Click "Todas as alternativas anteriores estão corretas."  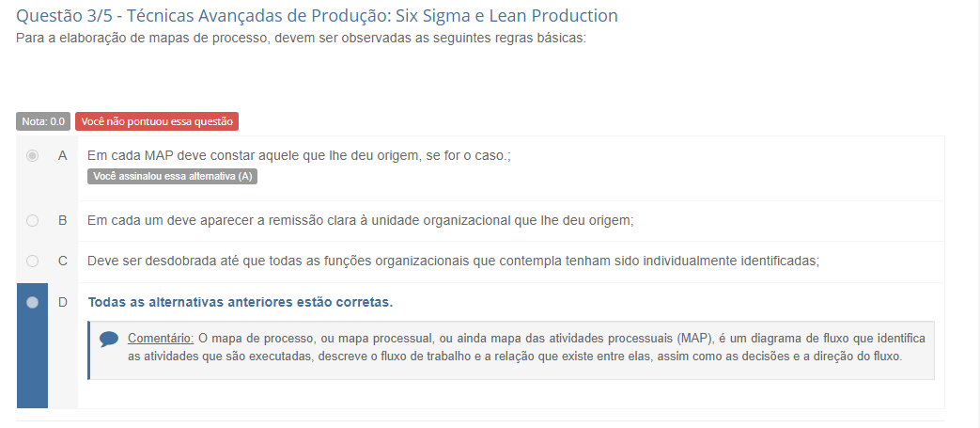240,302
